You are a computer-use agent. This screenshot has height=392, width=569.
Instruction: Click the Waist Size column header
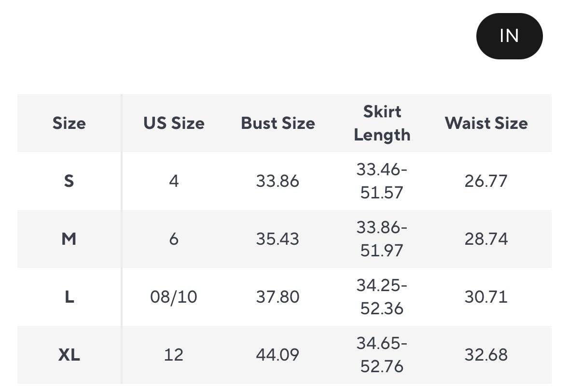[x=486, y=123]
